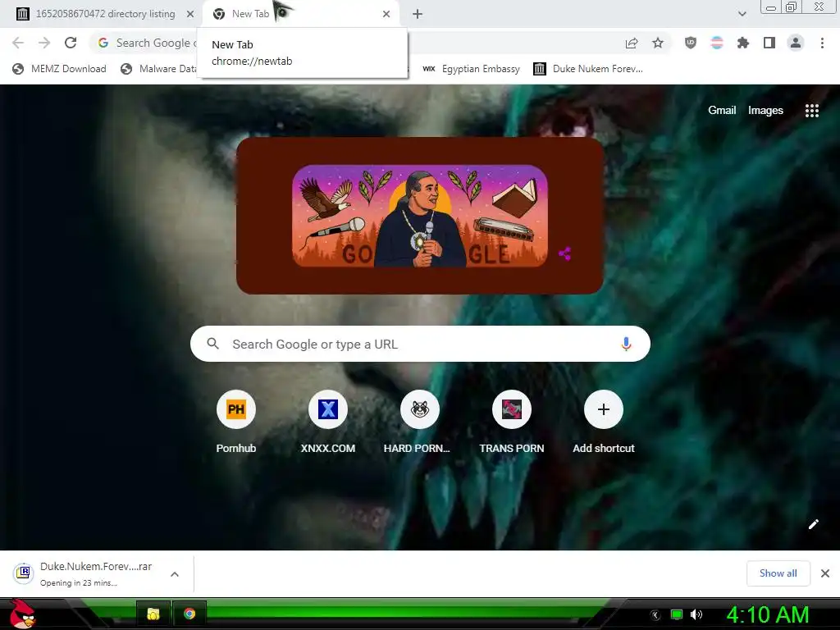The image size is (840, 630).
Task: Expand the tab search chevron
Action: tap(742, 14)
